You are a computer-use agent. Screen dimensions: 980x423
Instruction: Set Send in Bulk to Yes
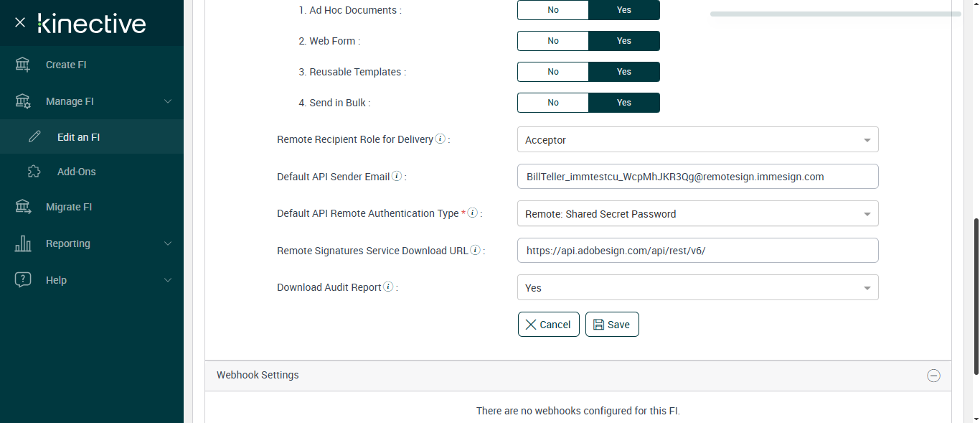pos(624,103)
